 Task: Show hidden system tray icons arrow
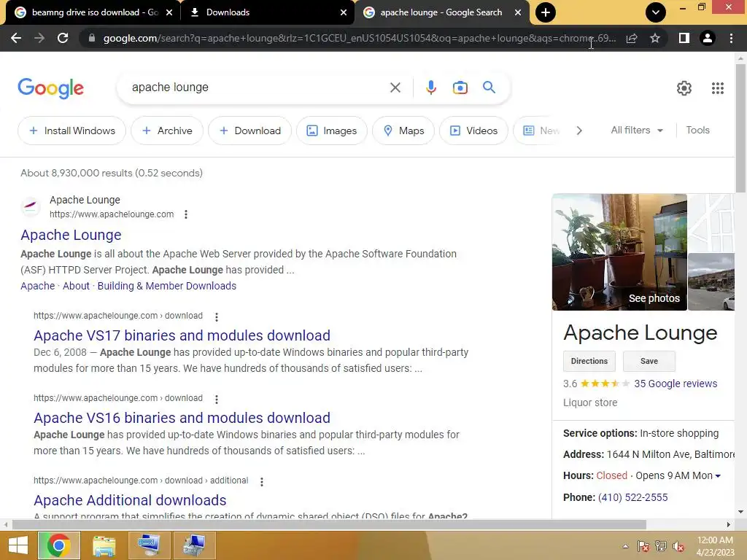pyautogui.click(x=625, y=546)
